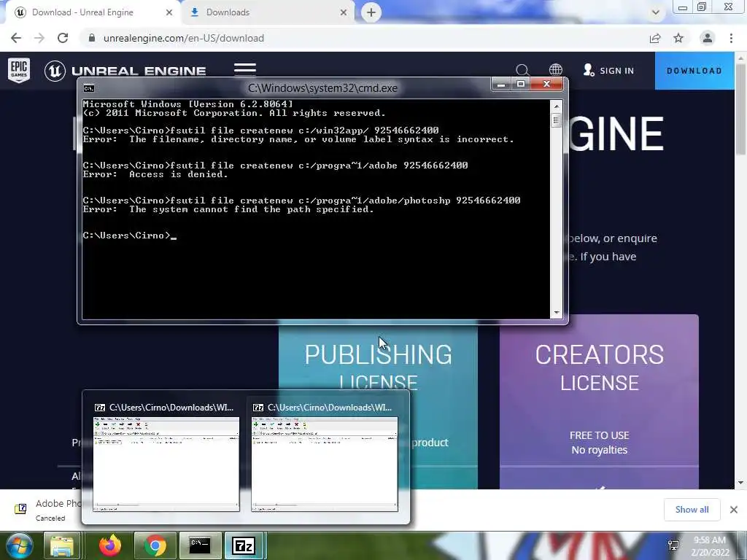This screenshot has width=747, height=560.
Task: Open Chrome's three-dot menu
Action: pos(731,38)
